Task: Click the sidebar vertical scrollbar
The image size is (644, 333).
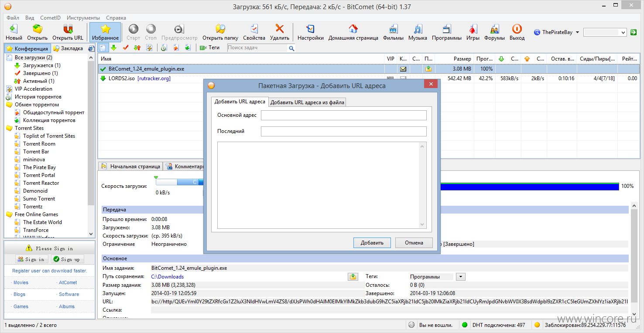Action: pyautogui.click(x=91, y=146)
